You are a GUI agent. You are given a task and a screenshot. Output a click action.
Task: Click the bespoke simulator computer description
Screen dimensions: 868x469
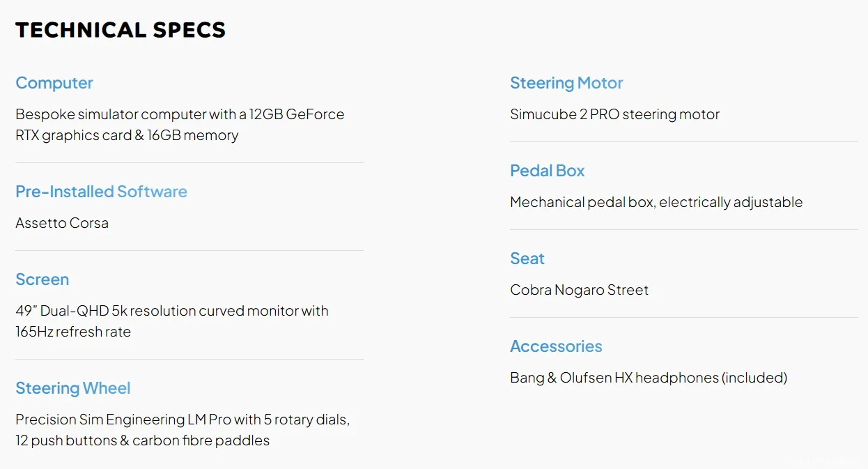click(x=180, y=125)
